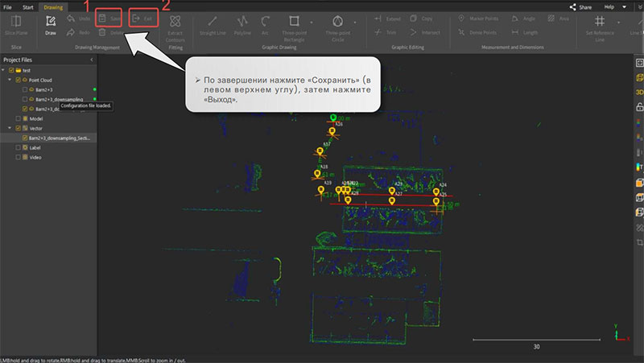Click the Share button
The image size is (644, 363).
pos(580,7)
